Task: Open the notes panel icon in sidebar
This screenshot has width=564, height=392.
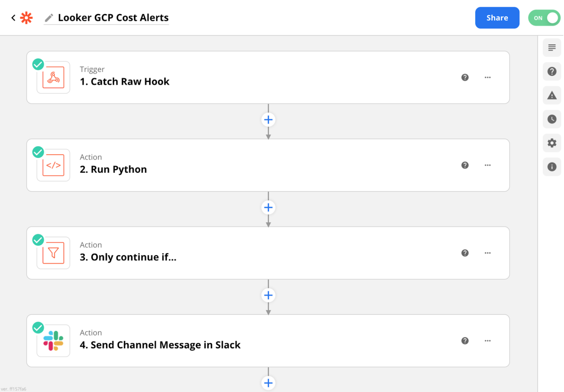Action: (x=552, y=48)
